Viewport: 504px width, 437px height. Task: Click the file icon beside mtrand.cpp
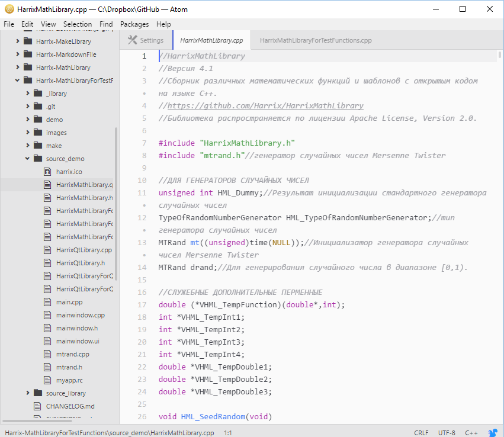coord(47,354)
